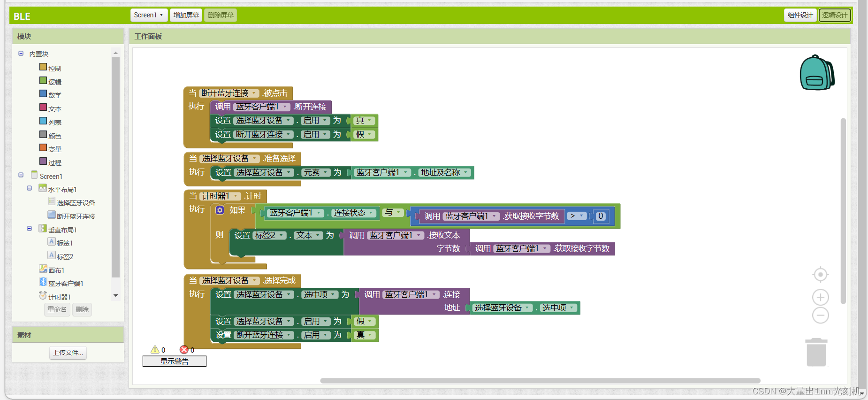This screenshot has width=868, height=400.
Task: Center workspace with the crosshair icon
Action: [821, 274]
